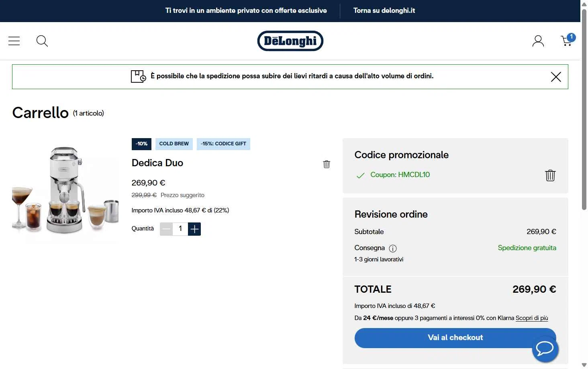Viewport: 588px width, 369px height.
Task: Click the Spedizione gratuita text
Action: click(527, 248)
